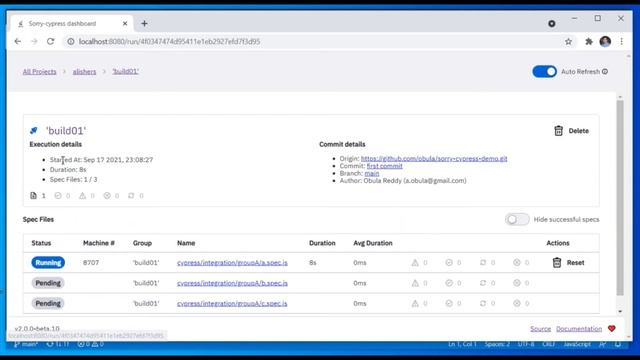Reset the a.spec.js spec run
640x360 pixels.
(x=576, y=262)
